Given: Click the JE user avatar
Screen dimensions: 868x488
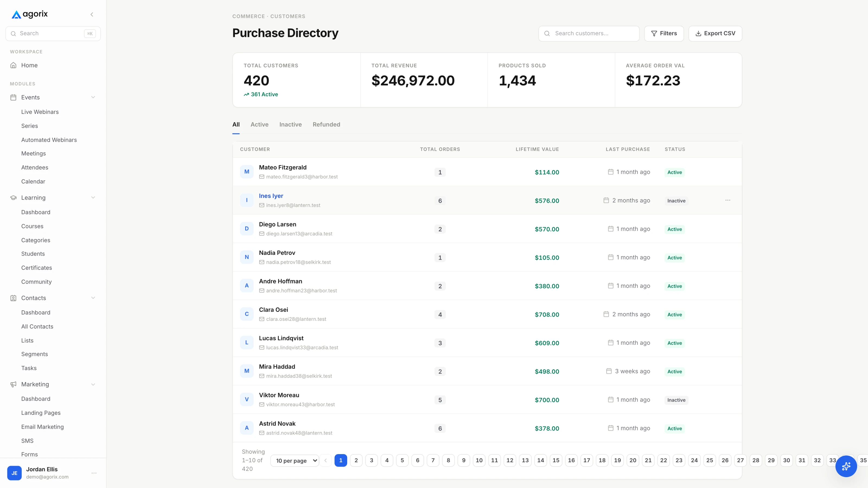Looking at the screenshot, I should pos(14,473).
